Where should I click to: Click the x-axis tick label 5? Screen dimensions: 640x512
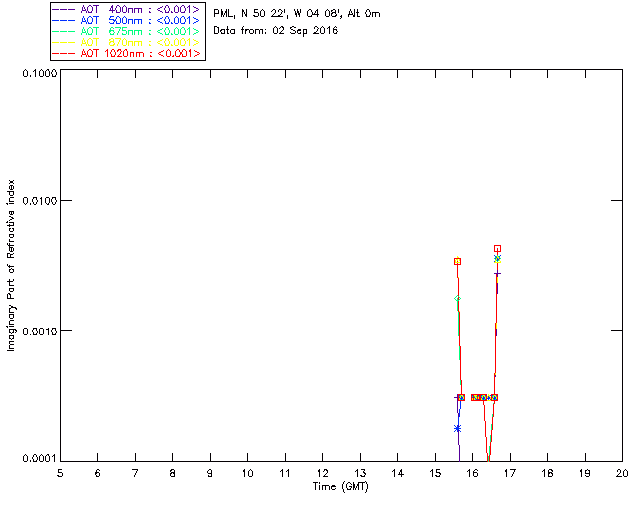pos(60,473)
